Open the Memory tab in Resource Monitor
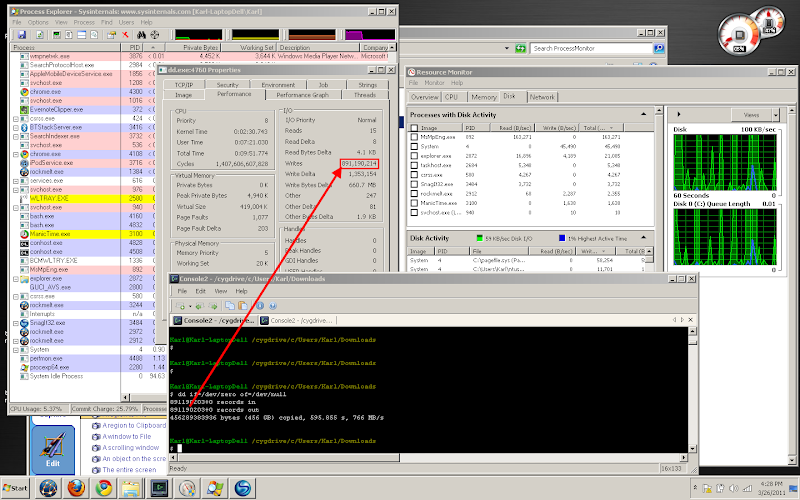Image resolution: width=800 pixels, height=500 pixels. click(x=484, y=97)
